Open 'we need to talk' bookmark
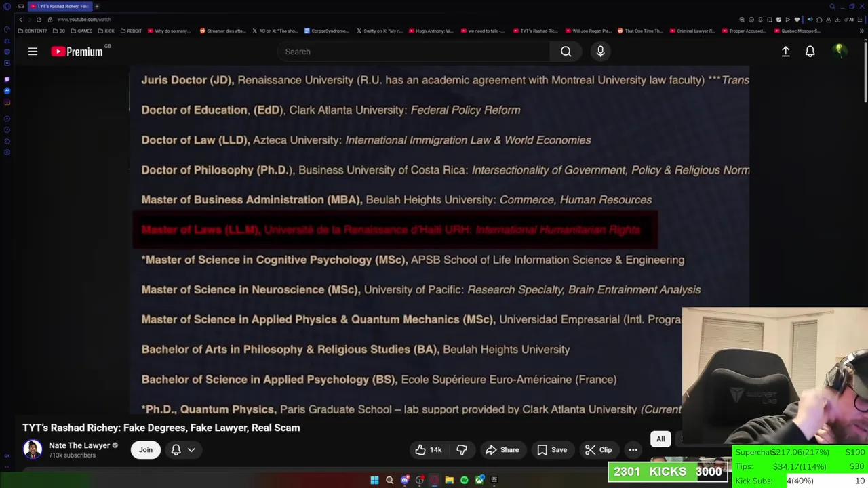Image resolution: width=868 pixels, height=488 pixels. [484, 30]
